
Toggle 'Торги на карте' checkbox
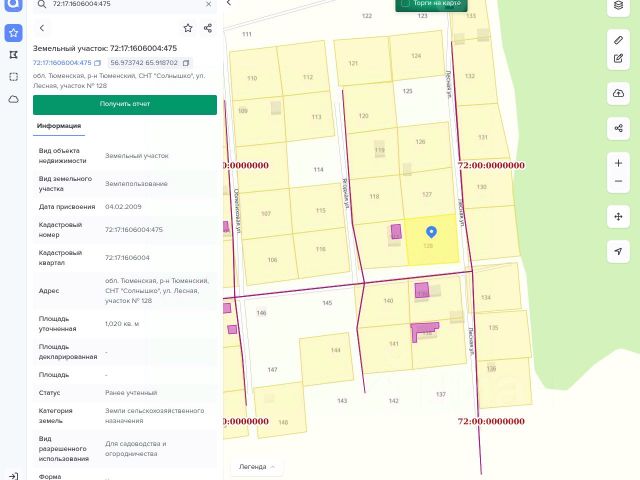point(406,3)
